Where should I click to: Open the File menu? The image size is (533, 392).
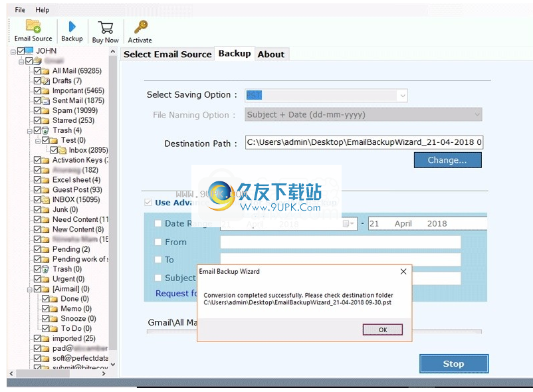[20, 10]
